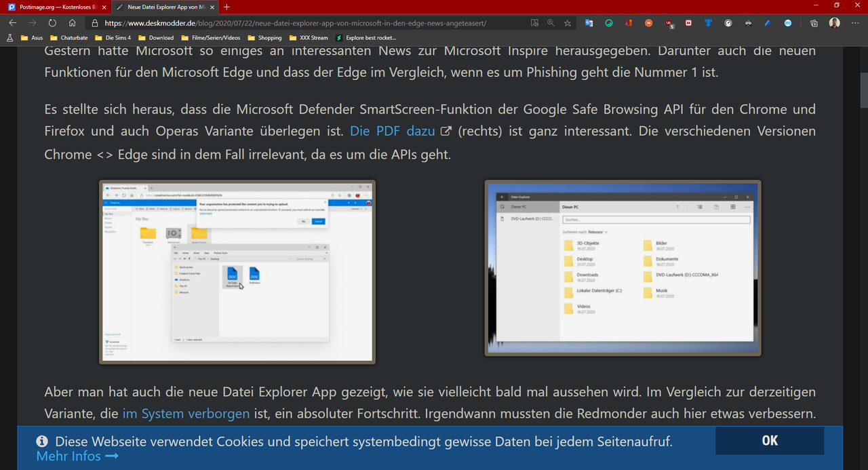Open a new browser tab
Viewport: 868px width, 470px height.
click(226, 6)
